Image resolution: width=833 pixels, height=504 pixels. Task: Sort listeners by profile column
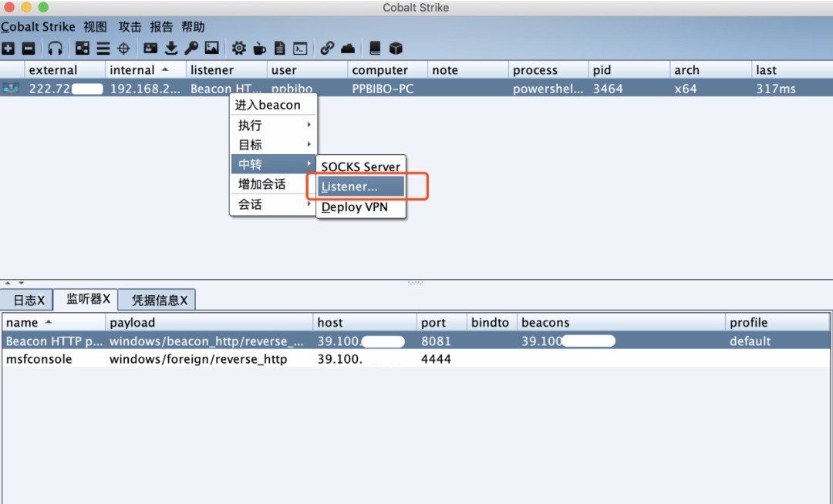tap(777, 323)
